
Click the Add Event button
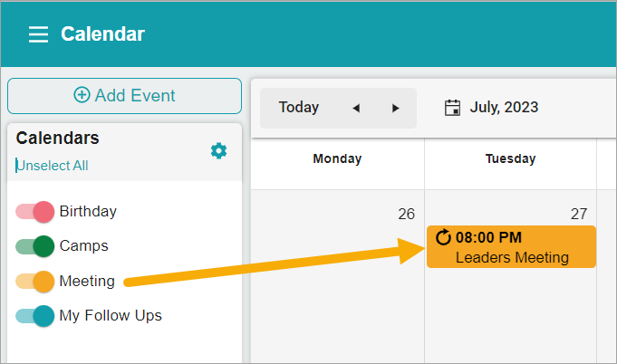pyautogui.click(x=124, y=96)
